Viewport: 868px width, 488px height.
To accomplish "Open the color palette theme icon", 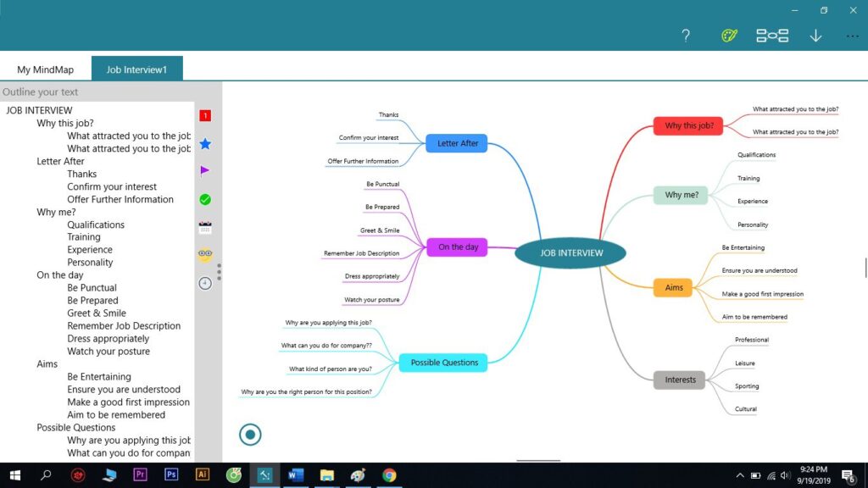I will coord(729,36).
